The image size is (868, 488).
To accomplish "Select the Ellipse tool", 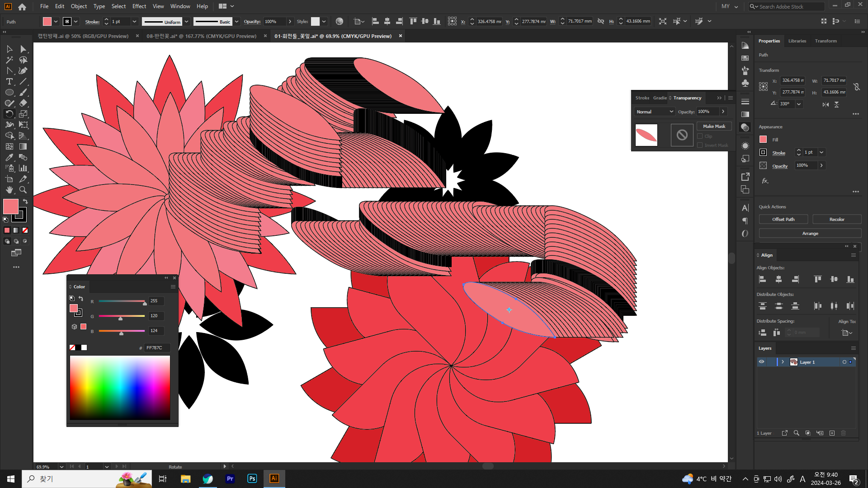I will 9,93.
